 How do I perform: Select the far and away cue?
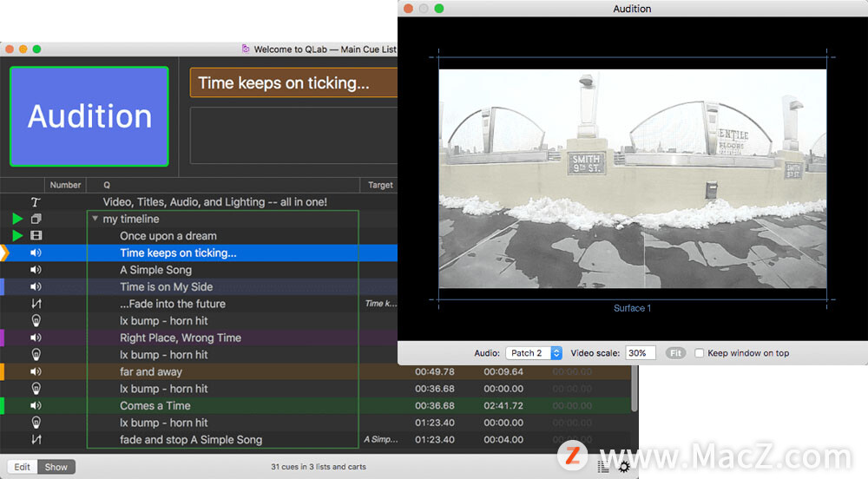[x=150, y=371]
